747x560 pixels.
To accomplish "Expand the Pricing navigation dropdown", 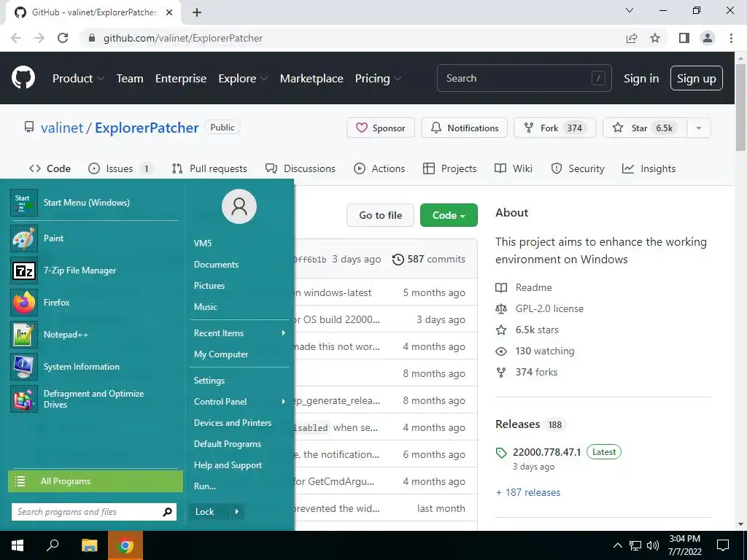I will (379, 79).
